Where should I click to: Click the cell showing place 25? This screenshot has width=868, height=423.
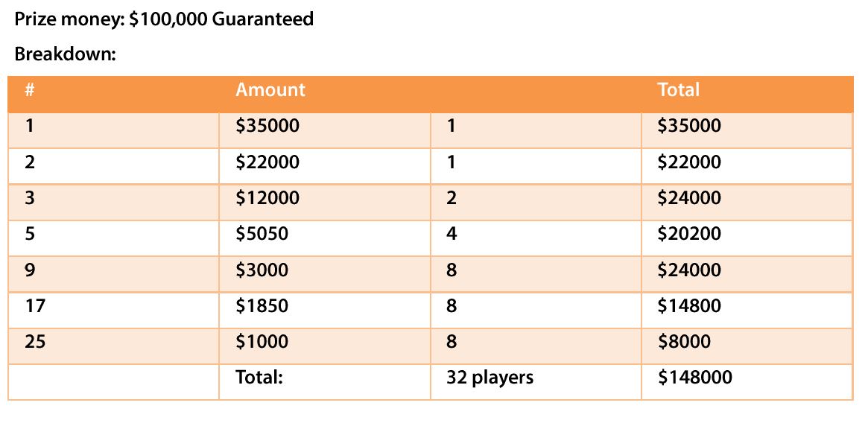[35, 342]
